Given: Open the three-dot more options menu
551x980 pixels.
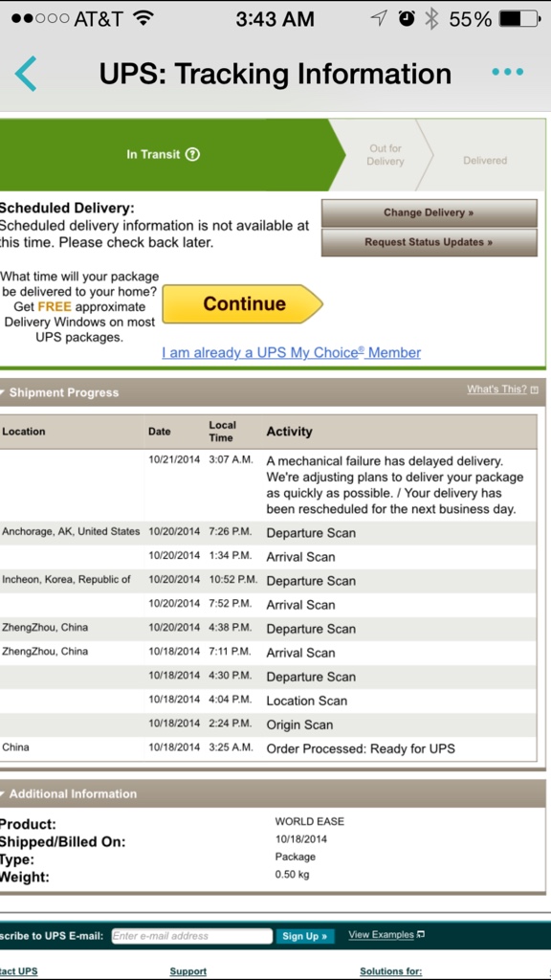Looking at the screenshot, I should (x=507, y=72).
